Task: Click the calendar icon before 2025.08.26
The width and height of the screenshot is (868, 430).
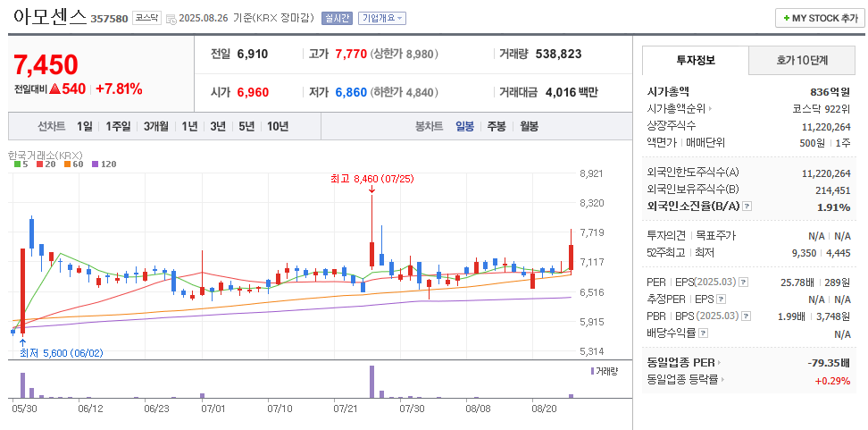Action: tap(171, 18)
